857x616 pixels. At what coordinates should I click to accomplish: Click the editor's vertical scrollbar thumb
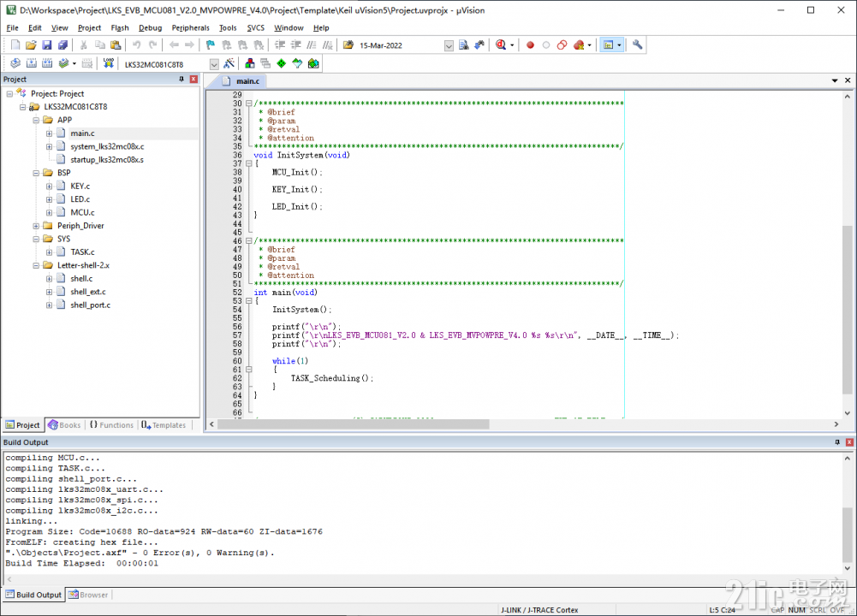pyautogui.click(x=848, y=309)
